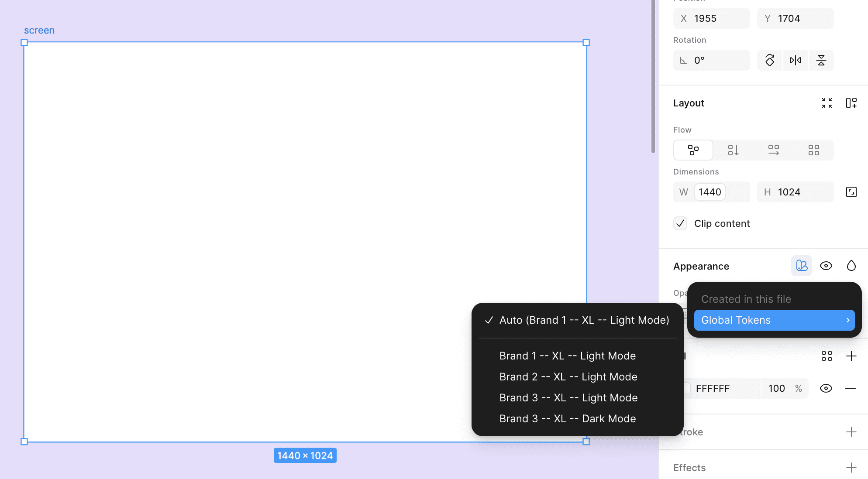Click the screen frame label
The width and height of the screenshot is (868, 479).
39,31
